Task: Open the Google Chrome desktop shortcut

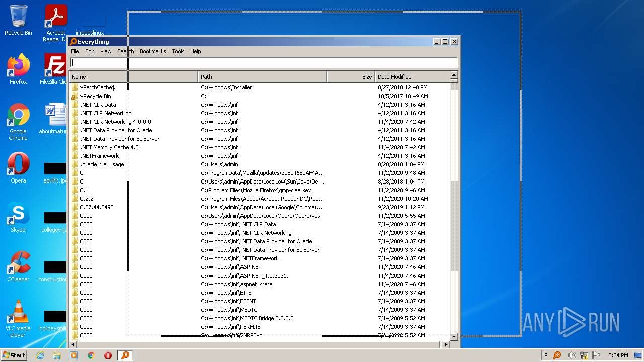Action: click(x=18, y=122)
